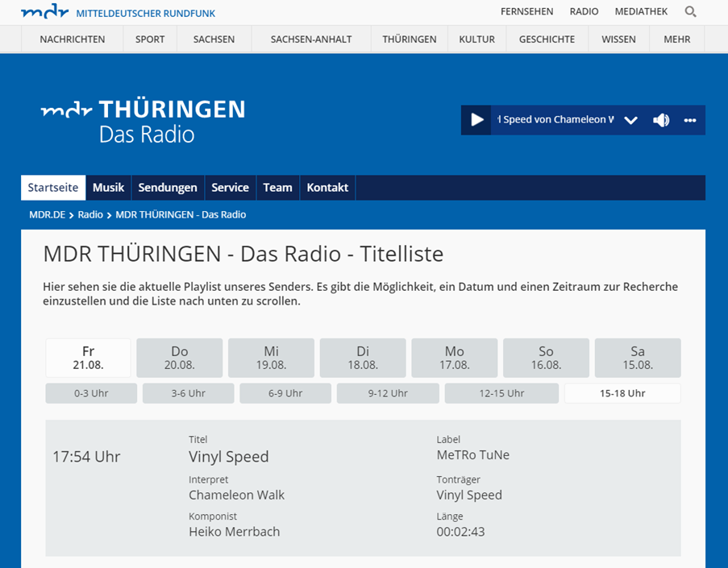Open the Kontakt tab
The height and width of the screenshot is (568, 728).
327,188
